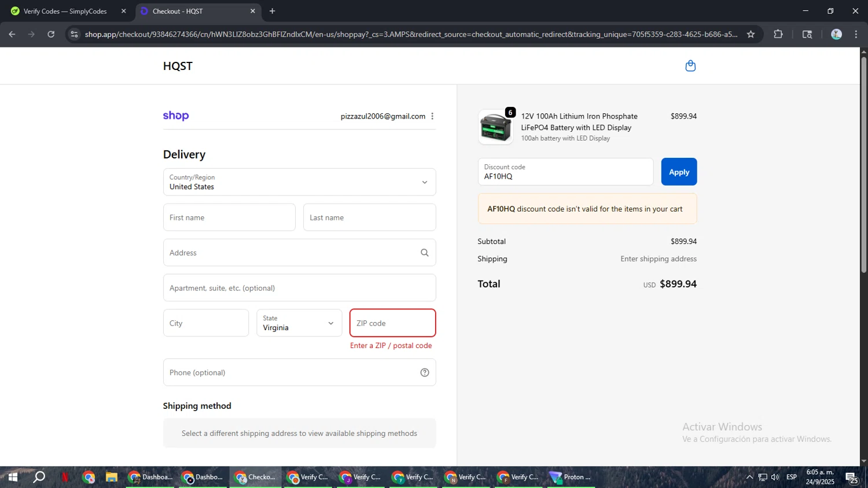Open the first Dashboard taskbar window

150,477
